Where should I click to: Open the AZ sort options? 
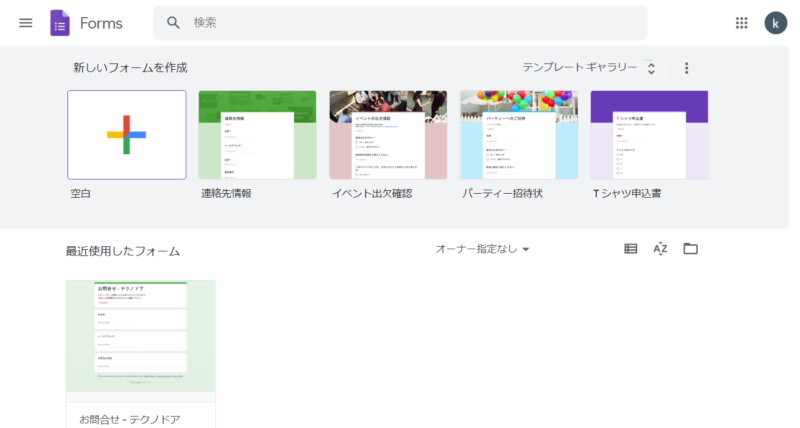(x=660, y=249)
